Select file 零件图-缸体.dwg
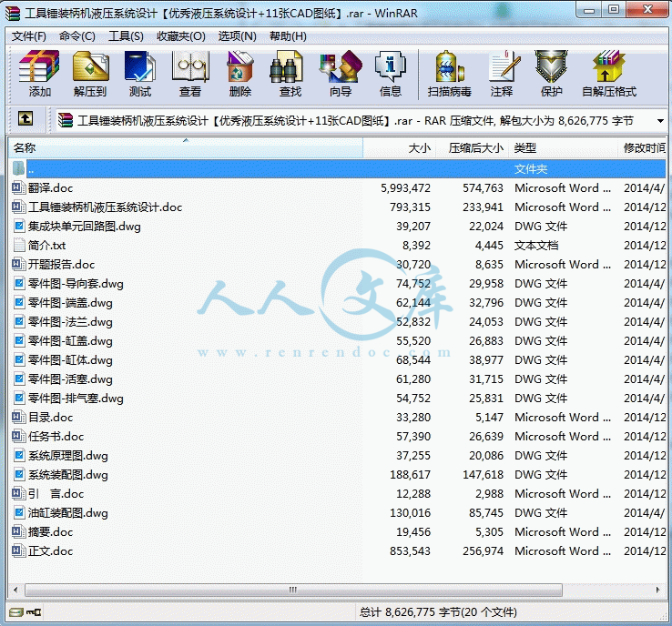This screenshot has height=626, width=672. 70,359
